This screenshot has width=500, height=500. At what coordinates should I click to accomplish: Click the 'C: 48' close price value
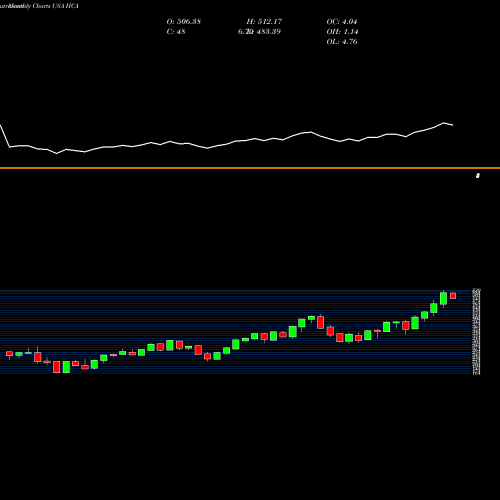[x=176, y=32]
